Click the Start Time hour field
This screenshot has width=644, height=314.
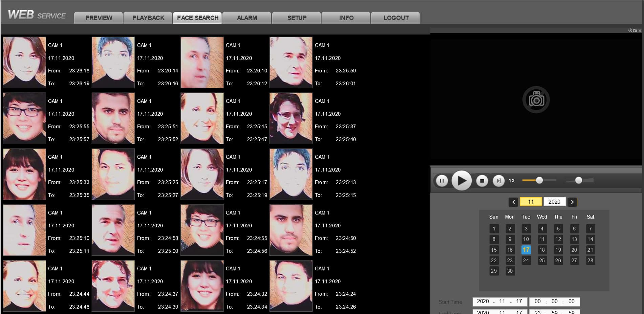tap(537, 301)
